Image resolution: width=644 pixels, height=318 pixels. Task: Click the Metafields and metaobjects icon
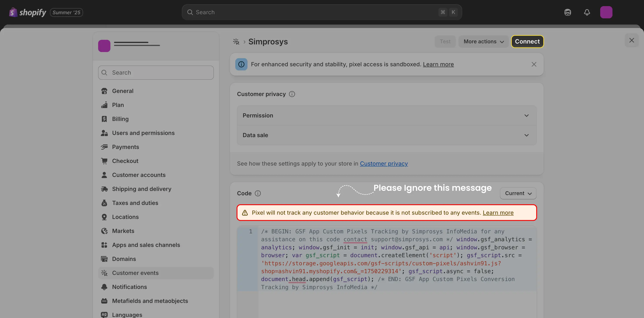[104, 301]
